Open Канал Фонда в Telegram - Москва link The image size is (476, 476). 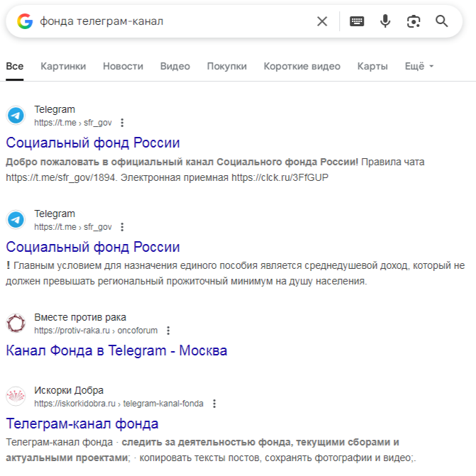click(116, 350)
